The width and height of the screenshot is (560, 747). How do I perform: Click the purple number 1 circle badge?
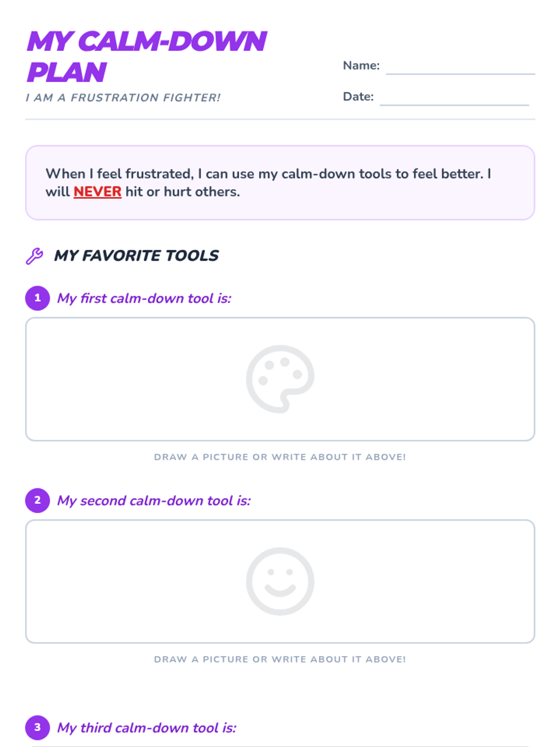pyautogui.click(x=37, y=298)
